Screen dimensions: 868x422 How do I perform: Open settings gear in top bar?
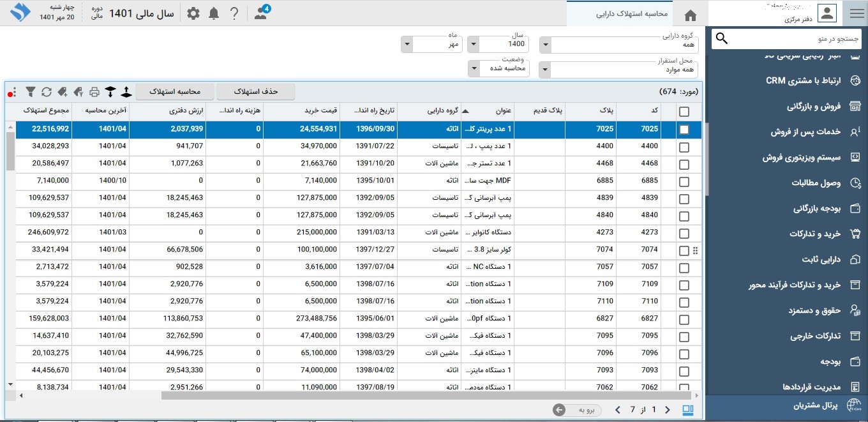(193, 13)
